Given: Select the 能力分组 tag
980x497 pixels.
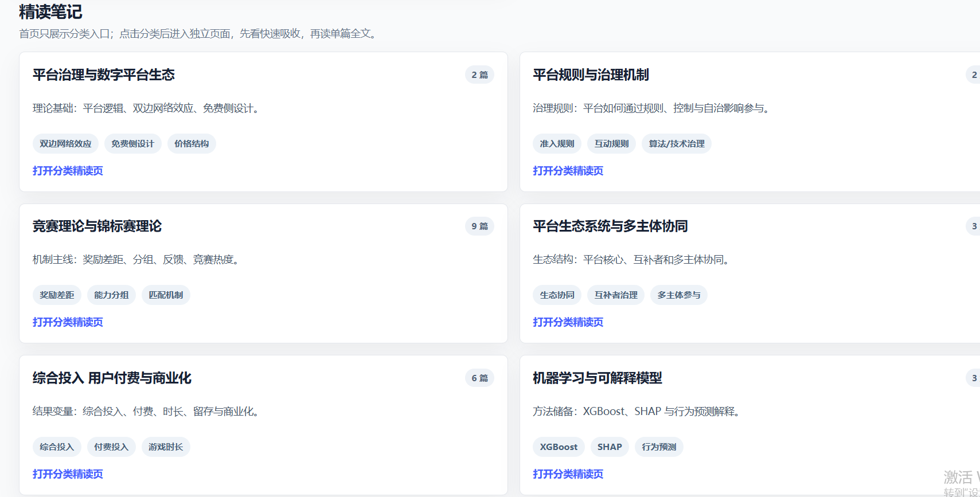Looking at the screenshot, I should (111, 295).
